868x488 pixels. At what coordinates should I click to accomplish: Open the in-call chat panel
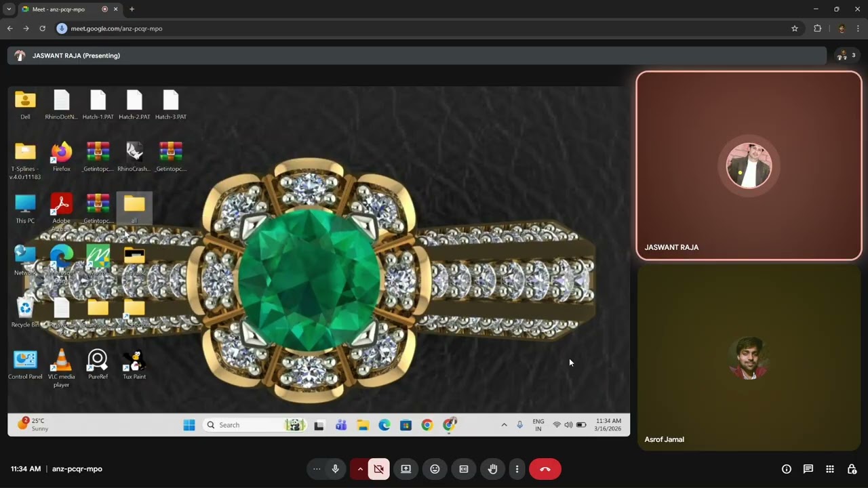[808, 469]
